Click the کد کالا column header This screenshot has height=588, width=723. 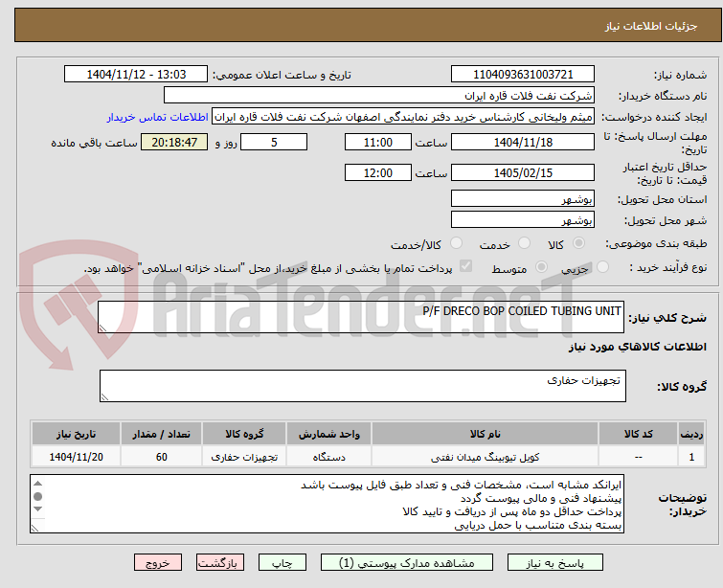638,434
